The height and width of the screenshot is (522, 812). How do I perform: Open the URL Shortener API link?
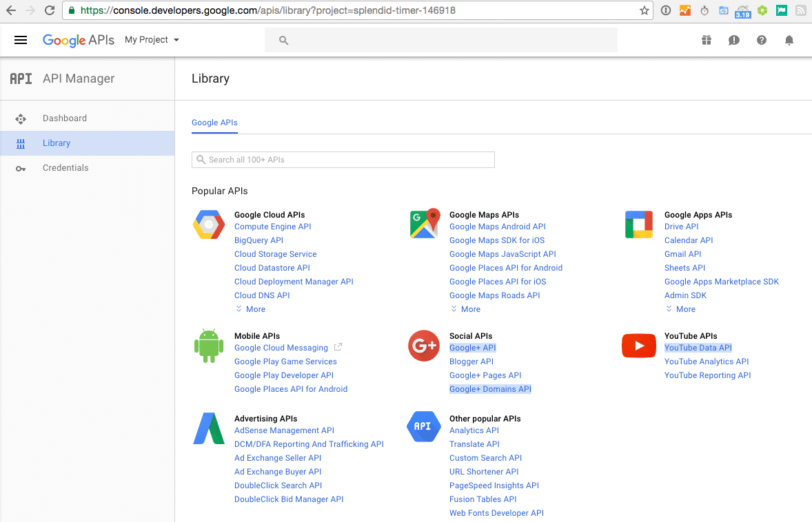tap(484, 472)
